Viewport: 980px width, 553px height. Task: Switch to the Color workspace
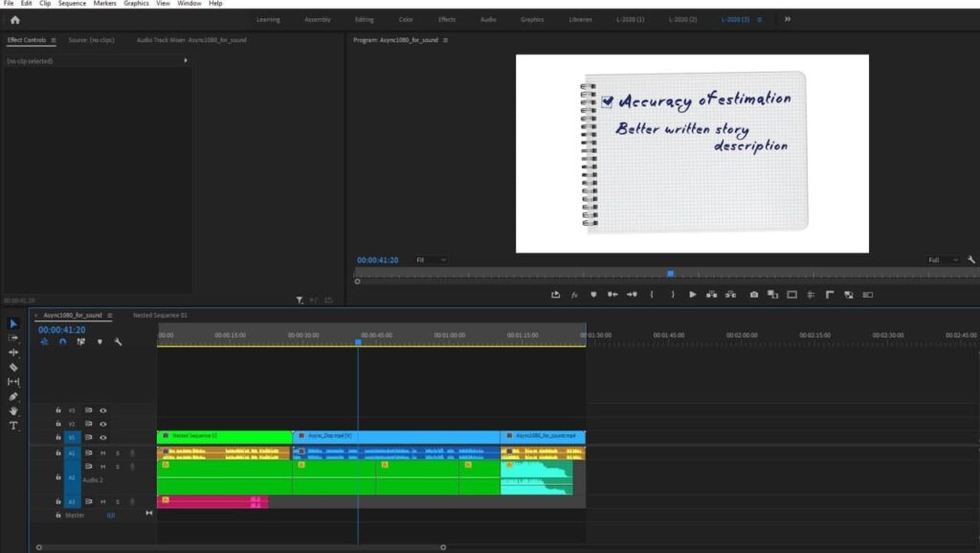click(406, 19)
